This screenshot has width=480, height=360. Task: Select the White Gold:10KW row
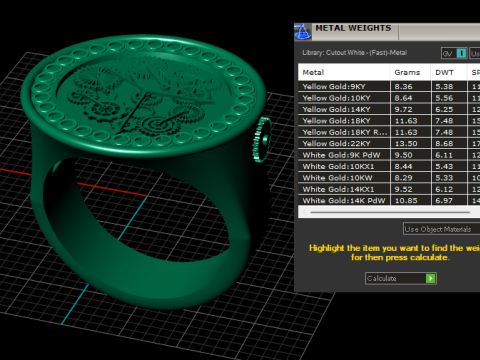click(389, 178)
